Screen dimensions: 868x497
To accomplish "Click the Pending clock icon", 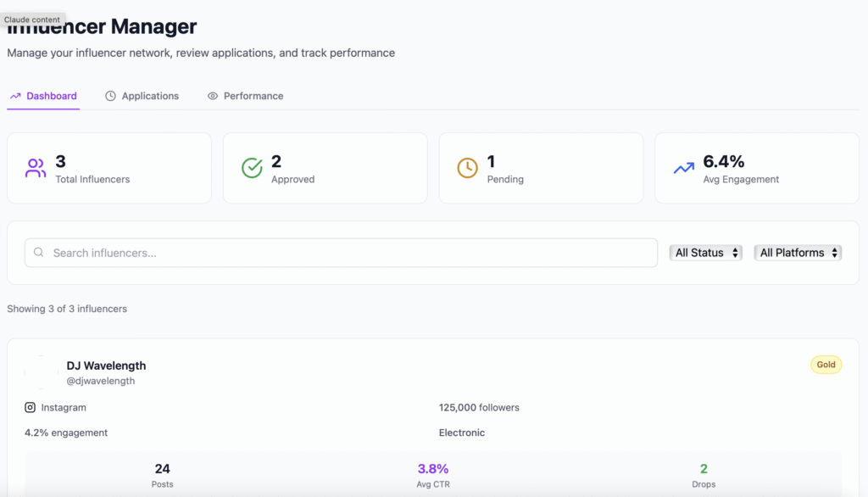I will [x=467, y=168].
